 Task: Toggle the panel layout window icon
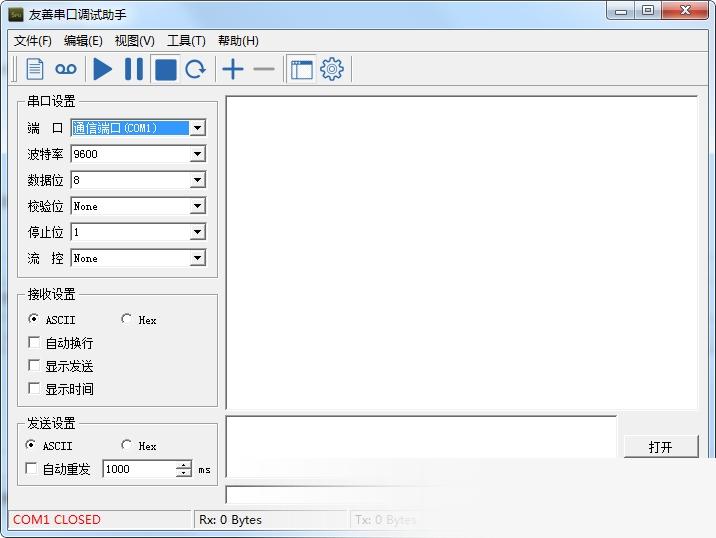click(302, 69)
